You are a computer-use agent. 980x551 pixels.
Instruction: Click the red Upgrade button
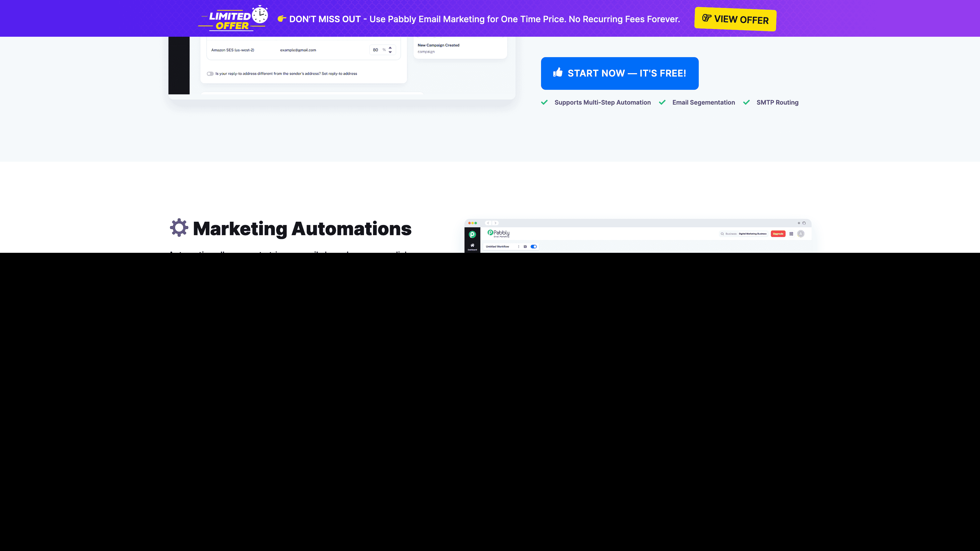(x=778, y=234)
